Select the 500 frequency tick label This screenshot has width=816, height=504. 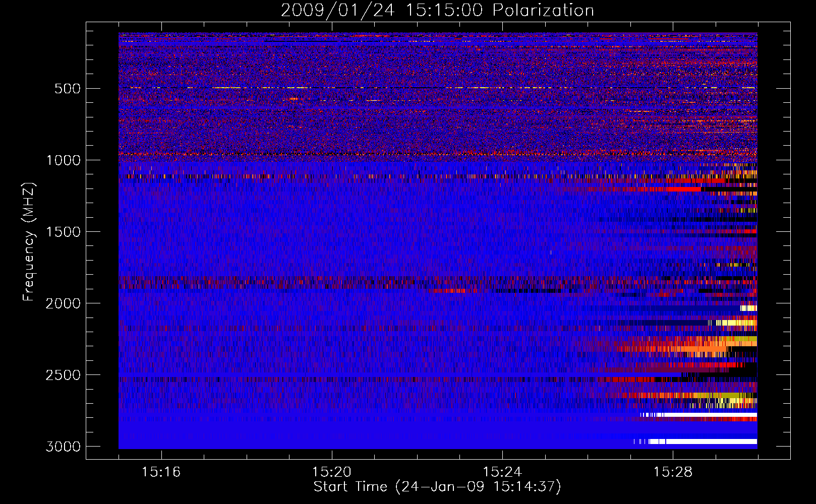(68, 89)
